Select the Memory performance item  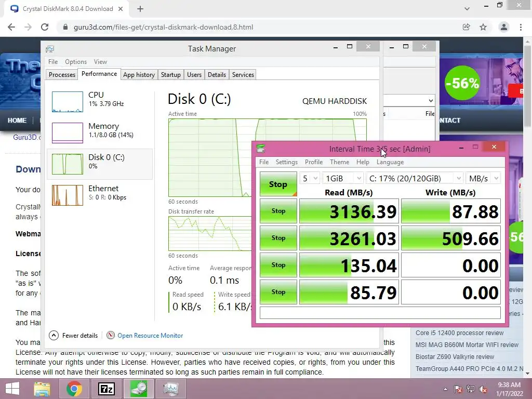coord(100,132)
